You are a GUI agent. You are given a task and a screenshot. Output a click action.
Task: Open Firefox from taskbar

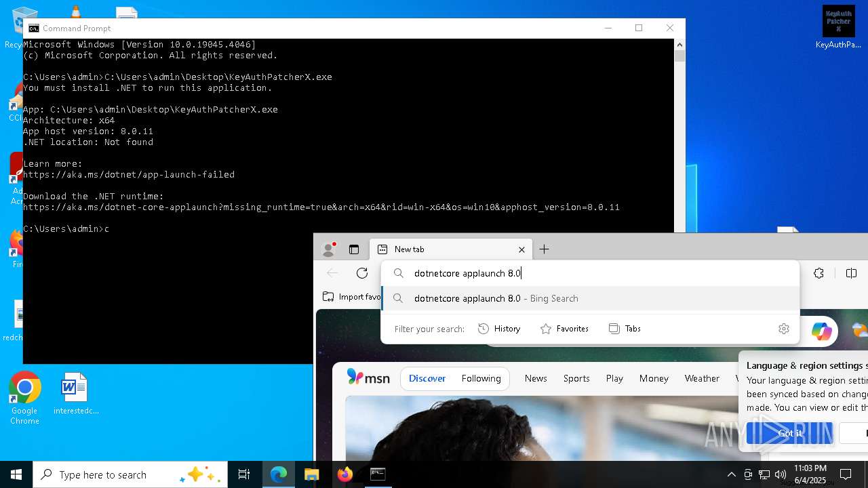click(344, 474)
